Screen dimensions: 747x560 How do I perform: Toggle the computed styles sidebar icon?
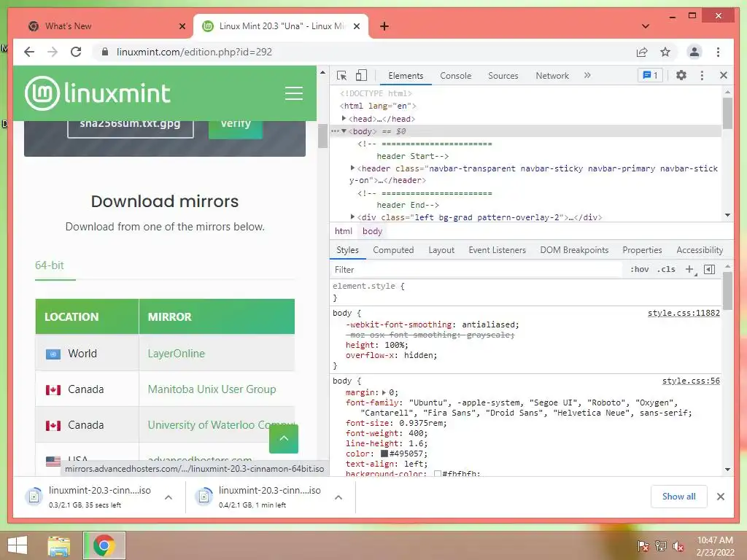[x=709, y=270]
